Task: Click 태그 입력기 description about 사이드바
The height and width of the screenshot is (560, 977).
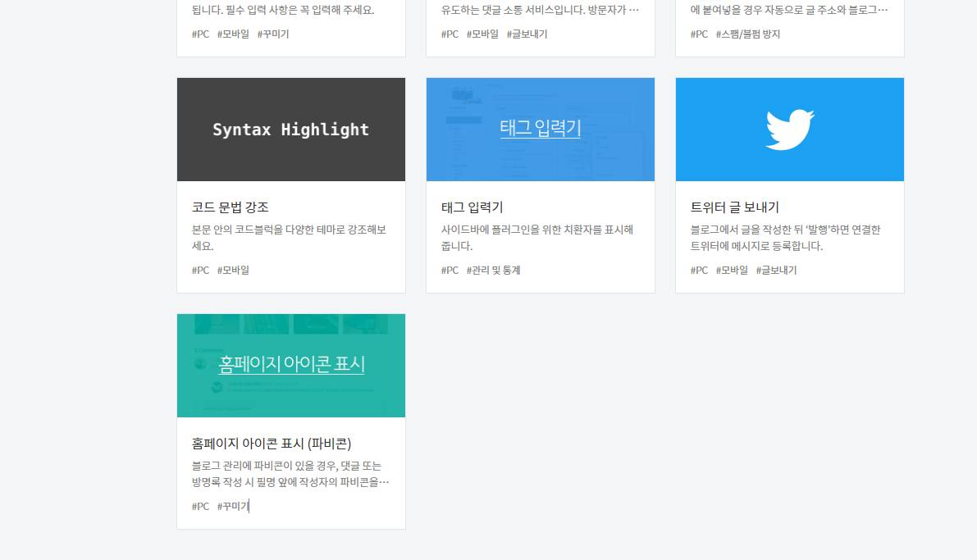Action: tap(537, 237)
